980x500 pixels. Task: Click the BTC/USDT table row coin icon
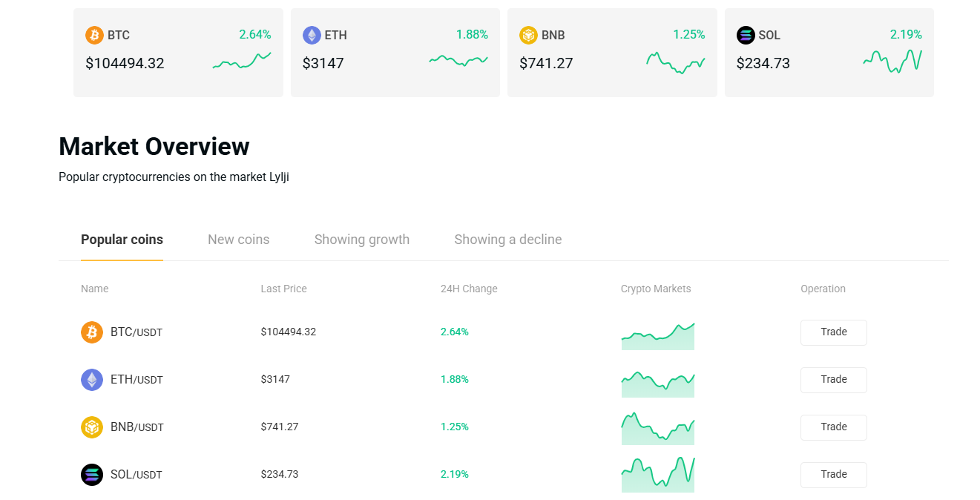tap(92, 332)
